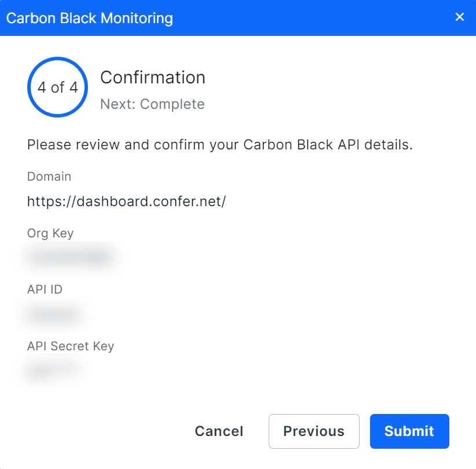This screenshot has height=469, width=476.
Task: Click the Org Key label
Action: [x=50, y=233]
